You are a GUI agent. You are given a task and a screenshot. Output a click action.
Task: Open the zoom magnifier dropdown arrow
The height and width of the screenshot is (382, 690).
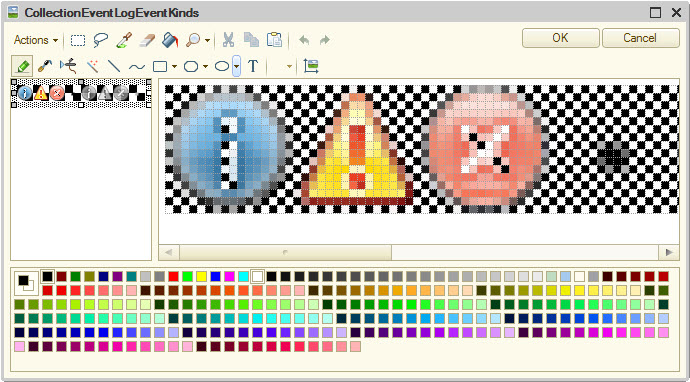tap(207, 40)
